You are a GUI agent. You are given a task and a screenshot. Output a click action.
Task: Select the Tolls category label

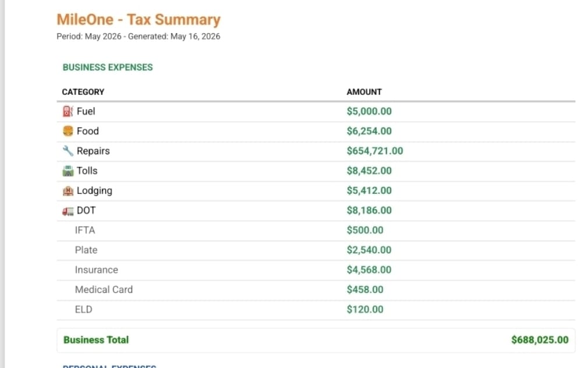(x=87, y=171)
